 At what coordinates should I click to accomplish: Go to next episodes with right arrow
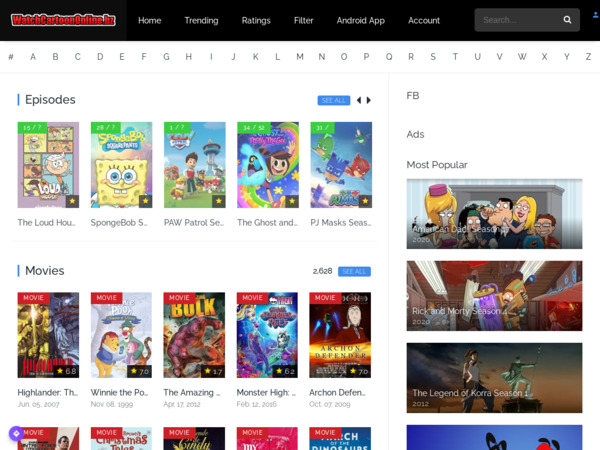click(x=368, y=100)
